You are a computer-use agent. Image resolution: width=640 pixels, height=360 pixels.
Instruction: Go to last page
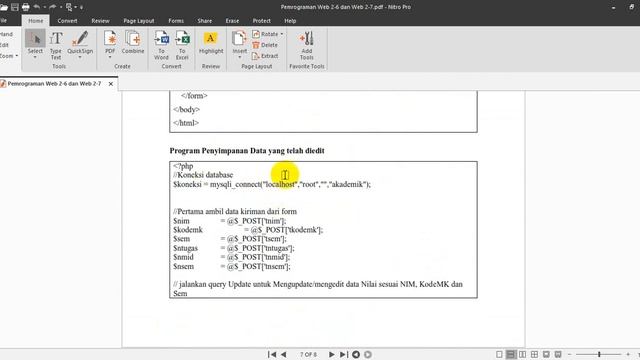pos(344,354)
